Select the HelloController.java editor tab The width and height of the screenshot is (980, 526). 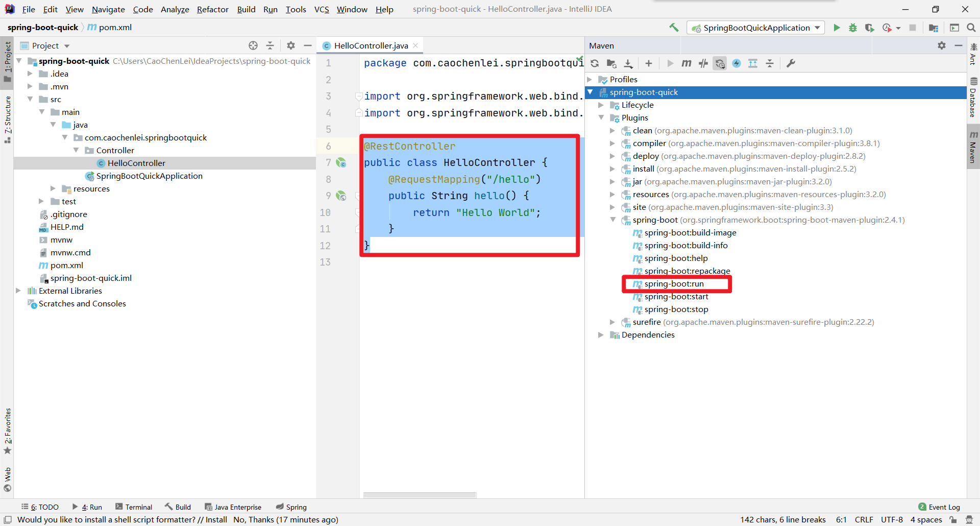click(371, 45)
